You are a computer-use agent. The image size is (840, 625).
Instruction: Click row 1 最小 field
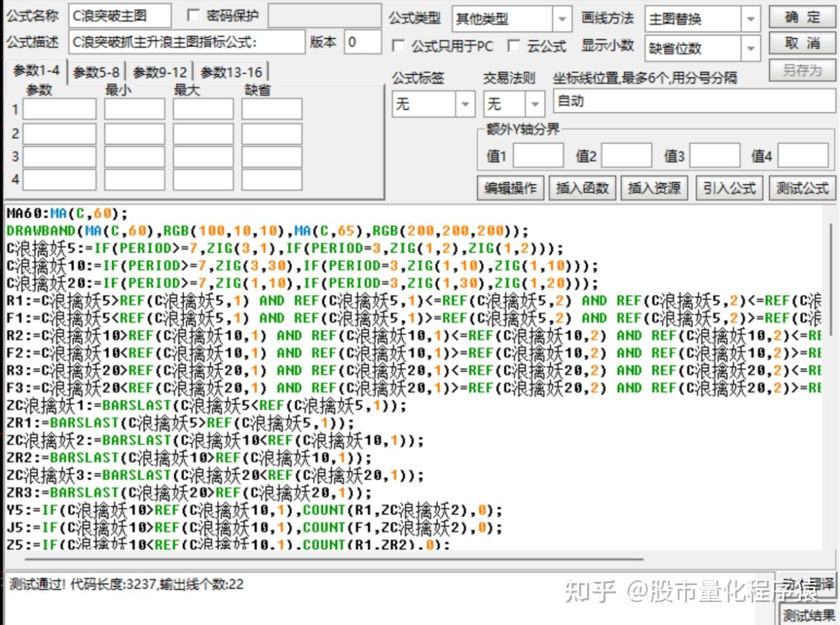(x=134, y=109)
